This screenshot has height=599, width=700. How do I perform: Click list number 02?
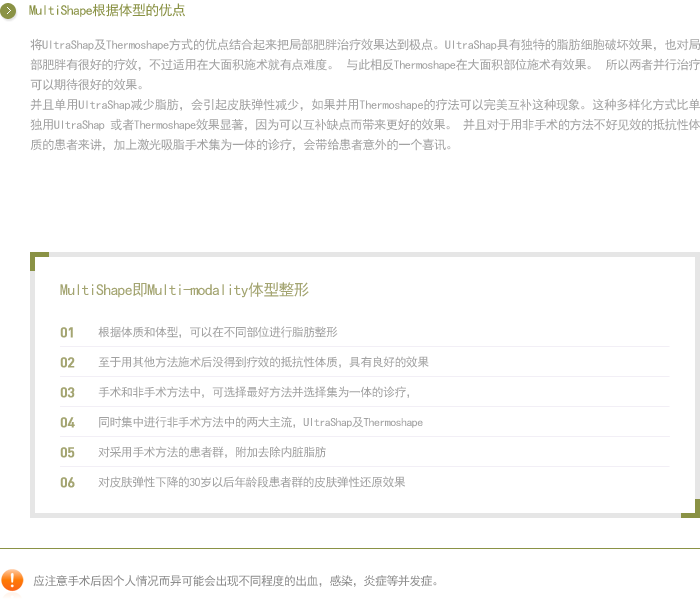pos(67,362)
